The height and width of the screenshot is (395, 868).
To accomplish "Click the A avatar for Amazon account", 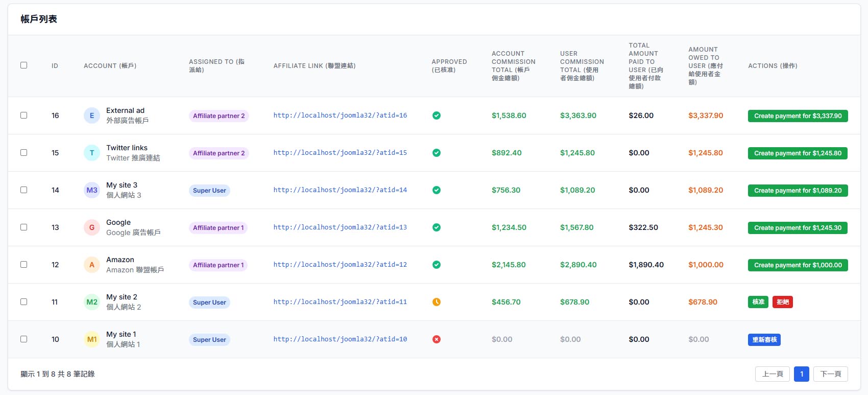I will (x=92, y=265).
